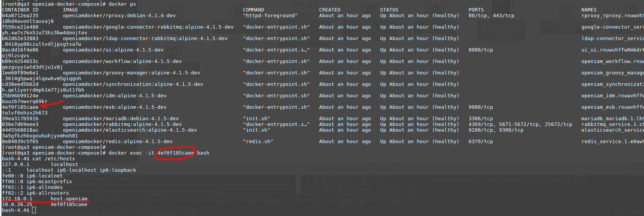
Task: Click the IMAGE column header
Action: (70, 10)
